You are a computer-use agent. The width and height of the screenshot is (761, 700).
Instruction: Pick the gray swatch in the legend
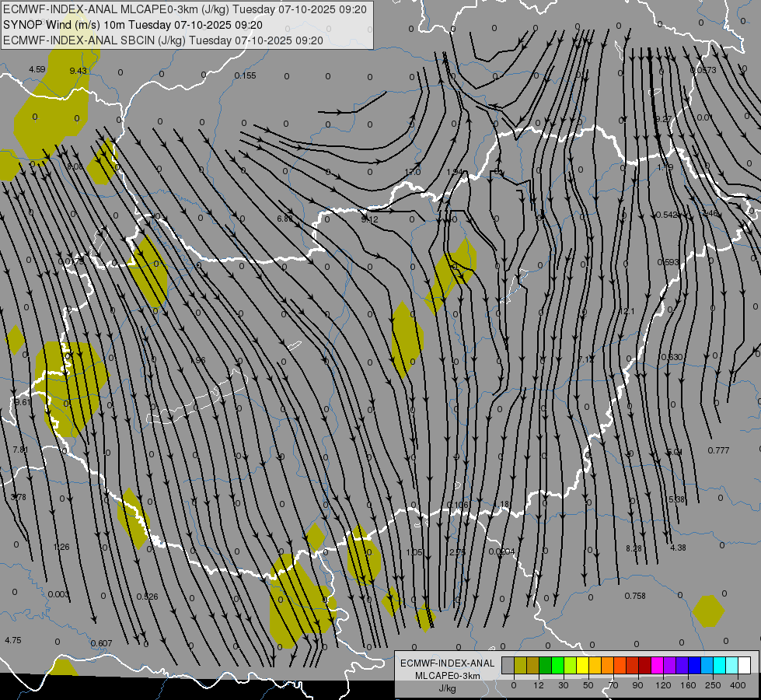click(x=508, y=665)
